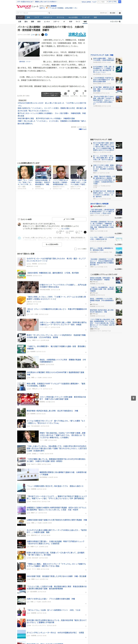Viewport: 138px width, 644px height.
Task: Switch to the 速報 tab
Action: point(28,17)
